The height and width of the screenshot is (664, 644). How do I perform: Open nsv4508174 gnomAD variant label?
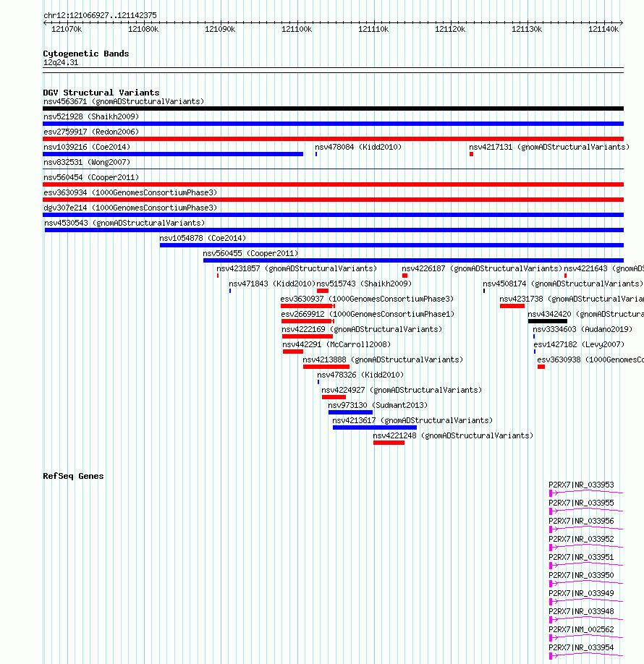tap(563, 284)
